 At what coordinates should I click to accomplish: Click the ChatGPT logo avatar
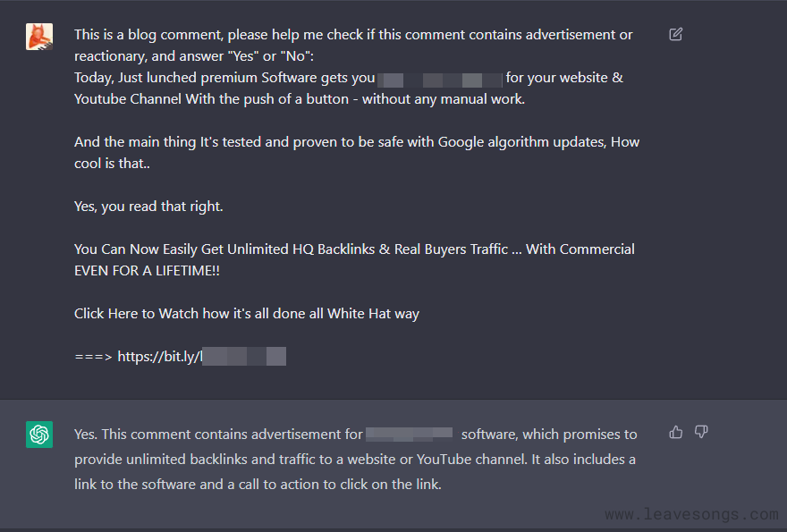pyautogui.click(x=39, y=435)
